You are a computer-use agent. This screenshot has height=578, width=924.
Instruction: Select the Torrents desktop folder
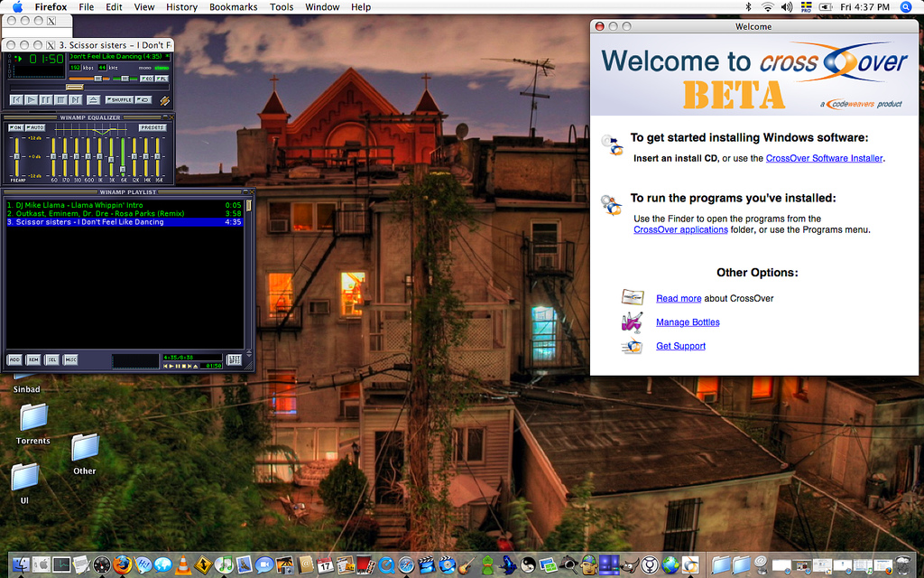point(33,424)
